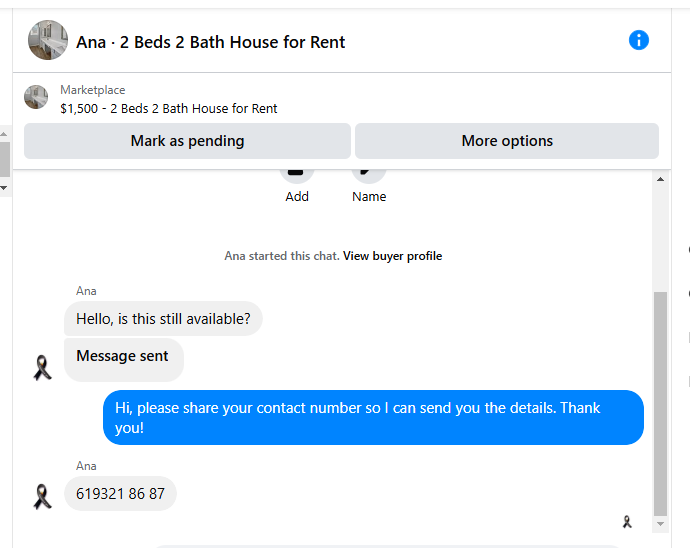
Task: Click the '619321 86 87' phone number message
Action: coord(120,494)
